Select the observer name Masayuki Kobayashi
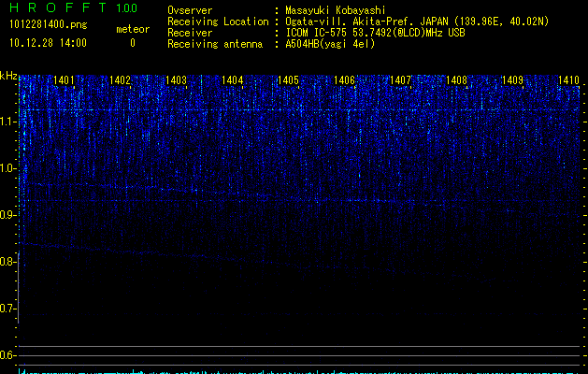This screenshot has height=374, width=588. pyautogui.click(x=336, y=10)
